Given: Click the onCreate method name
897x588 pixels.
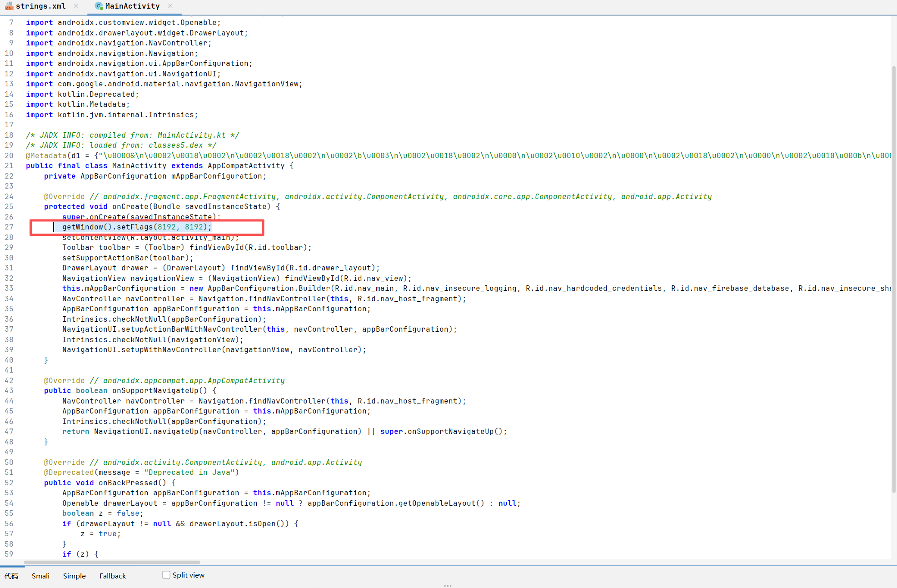Looking at the screenshot, I should (x=130, y=207).
